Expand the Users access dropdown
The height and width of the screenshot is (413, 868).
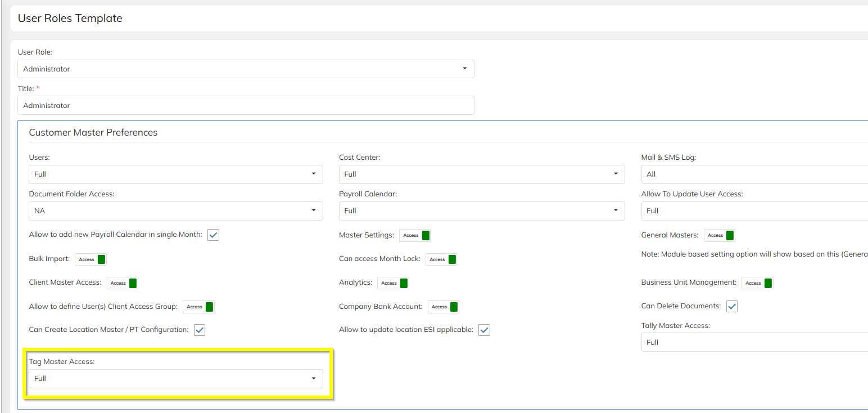175,174
